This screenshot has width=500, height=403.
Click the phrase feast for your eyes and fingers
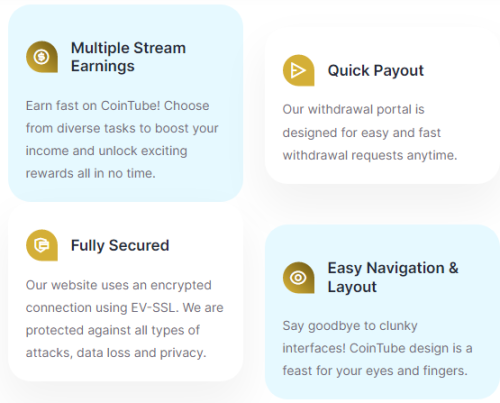pyautogui.click(x=375, y=371)
